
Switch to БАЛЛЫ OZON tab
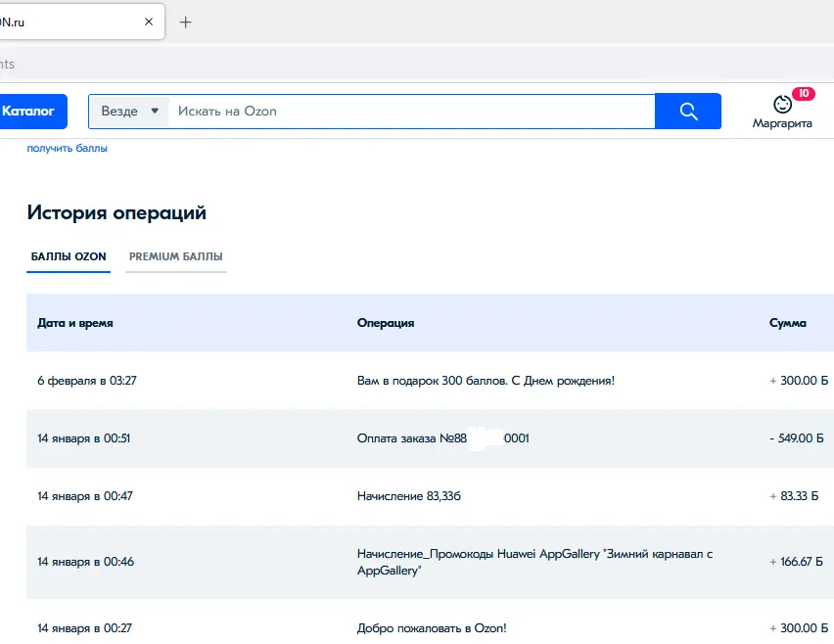point(69,256)
